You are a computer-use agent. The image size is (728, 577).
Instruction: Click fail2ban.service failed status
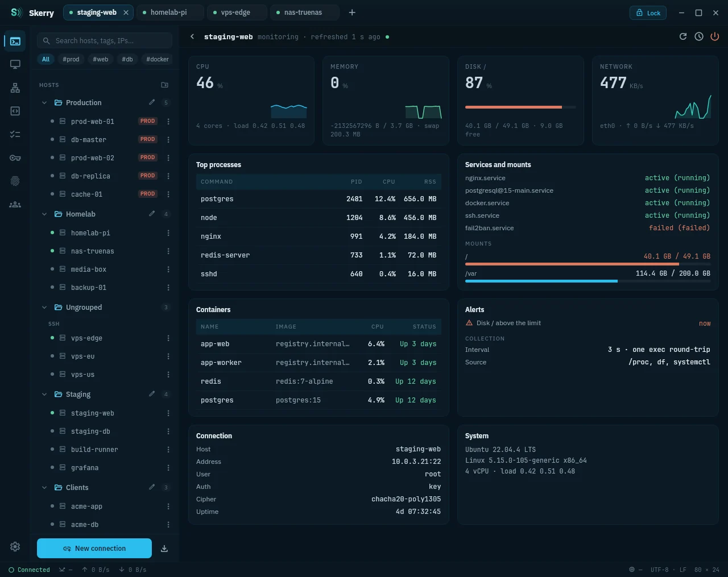tap(680, 227)
